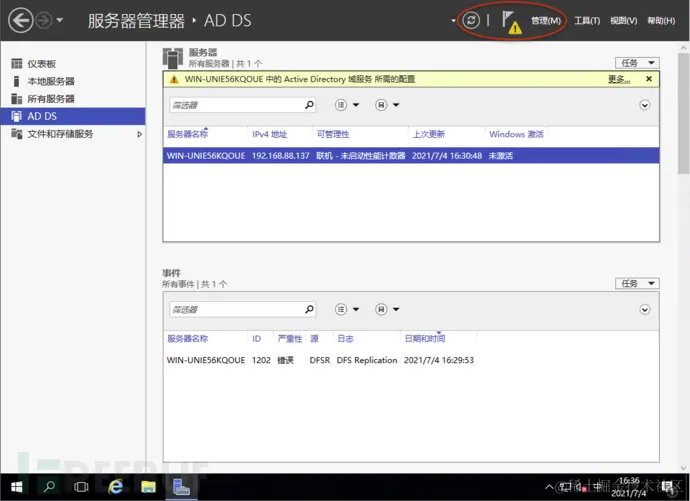
Task: Click the 本地服务器 sidebar icon
Action: tap(16, 81)
